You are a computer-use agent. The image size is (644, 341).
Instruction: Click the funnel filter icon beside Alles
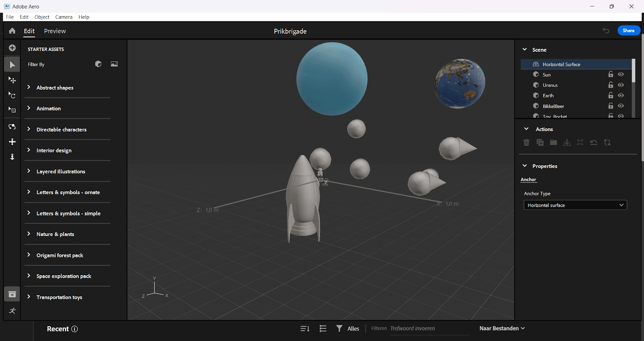(339, 329)
